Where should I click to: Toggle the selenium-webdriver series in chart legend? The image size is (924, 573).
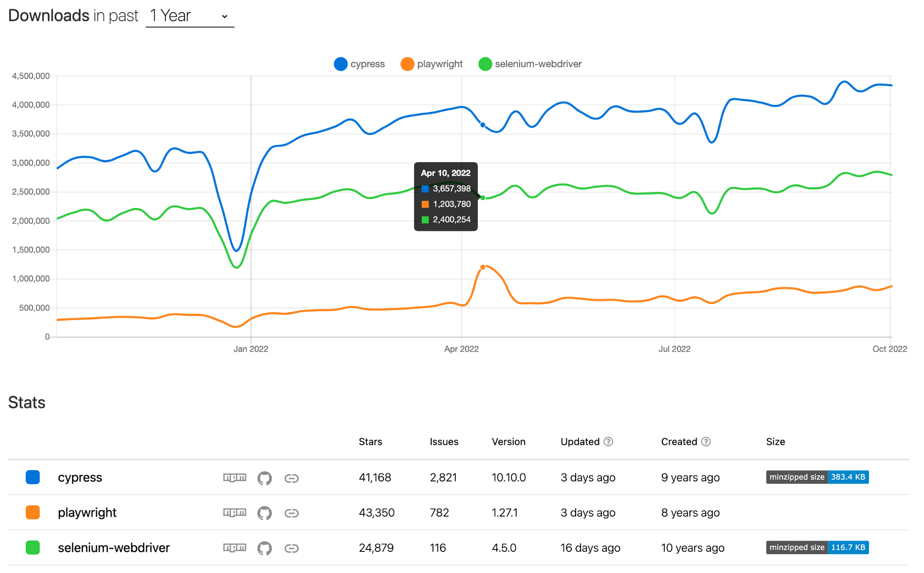tap(530, 64)
